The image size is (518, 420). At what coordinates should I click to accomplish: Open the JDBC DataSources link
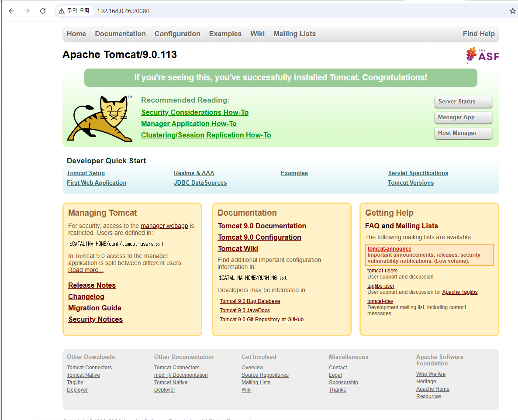[x=200, y=182]
